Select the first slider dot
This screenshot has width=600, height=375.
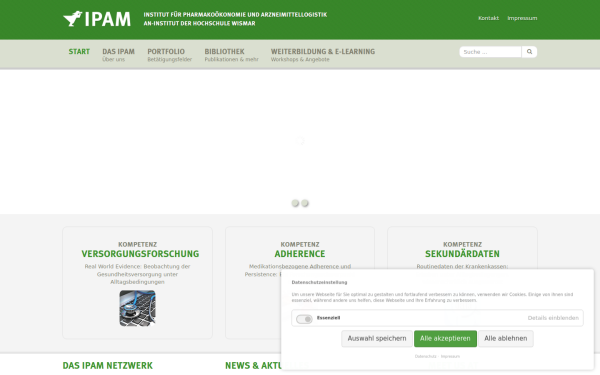pyautogui.click(x=295, y=203)
